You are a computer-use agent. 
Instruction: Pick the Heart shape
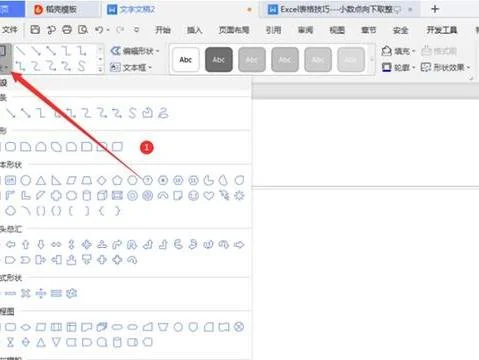point(209,195)
